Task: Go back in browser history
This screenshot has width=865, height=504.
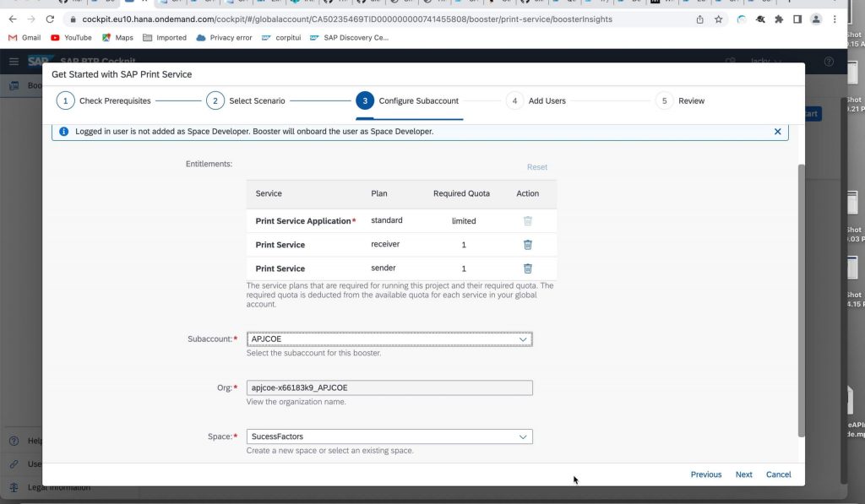Action: [13, 19]
